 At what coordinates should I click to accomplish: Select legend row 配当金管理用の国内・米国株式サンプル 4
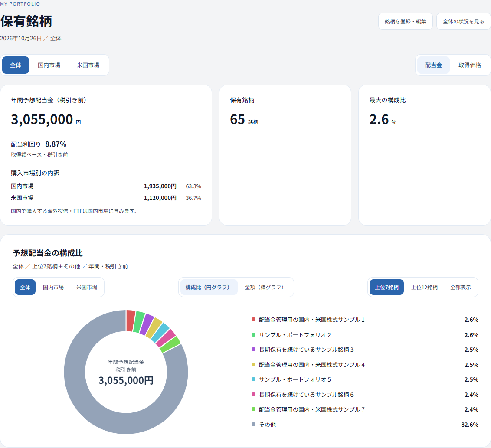coord(365,365)
